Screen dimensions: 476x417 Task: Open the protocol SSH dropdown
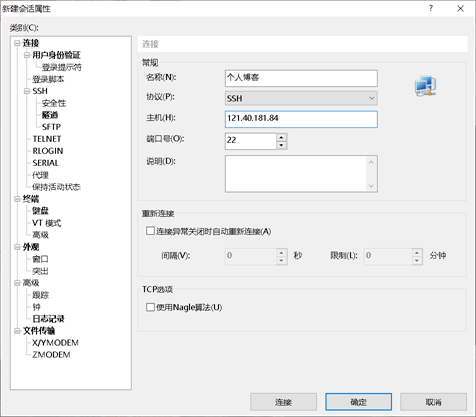click(301, 98)
